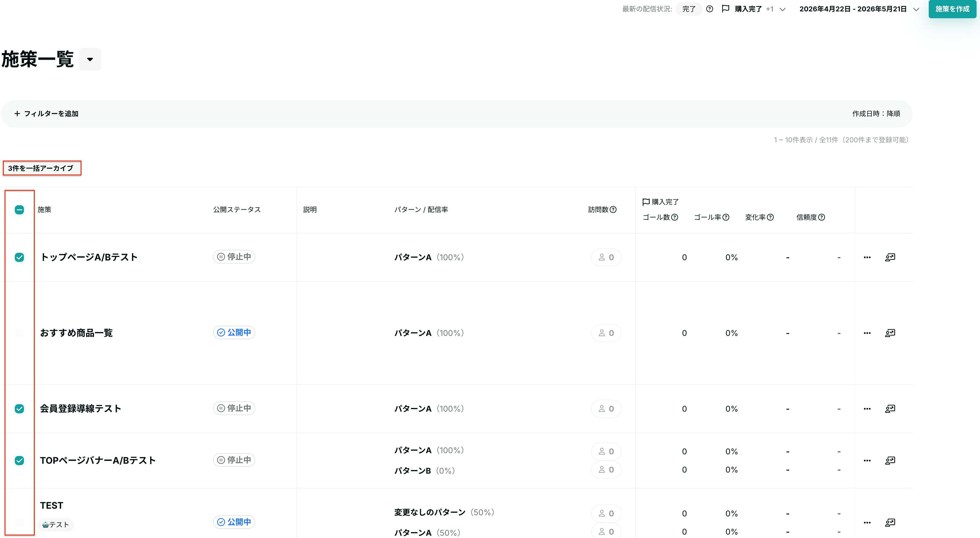The width and height of the screenshot is (980, 538).
Task: Click the パターン / 配信率 column header
Action: click(421, 210)
